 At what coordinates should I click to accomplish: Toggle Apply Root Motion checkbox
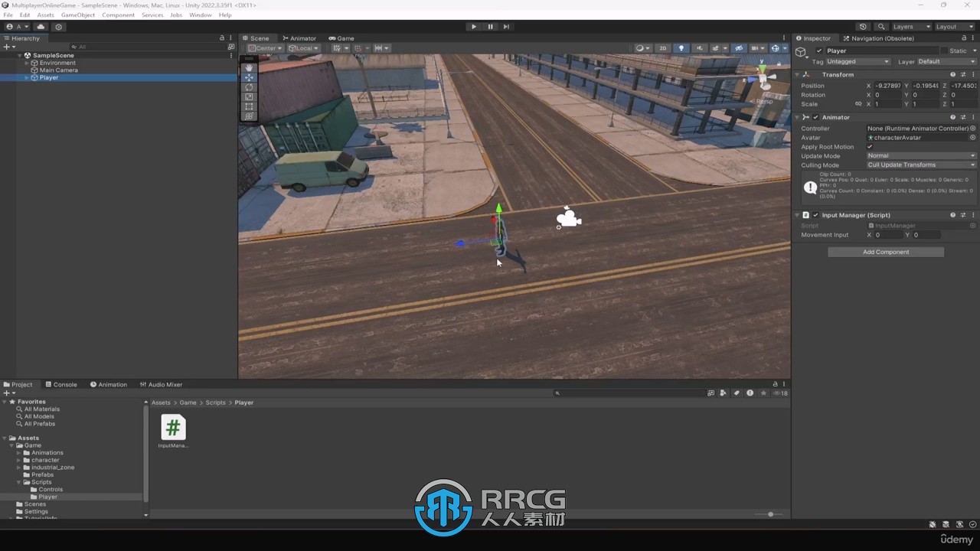click(870, 147)
